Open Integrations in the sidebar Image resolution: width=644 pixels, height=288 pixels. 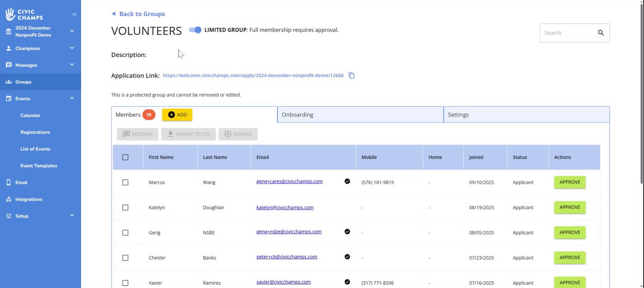[x=28, y=199]
